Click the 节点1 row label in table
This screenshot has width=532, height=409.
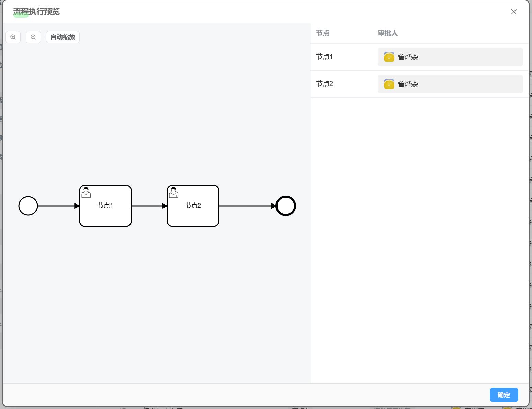pyautogui.click(x=324, y=57)
